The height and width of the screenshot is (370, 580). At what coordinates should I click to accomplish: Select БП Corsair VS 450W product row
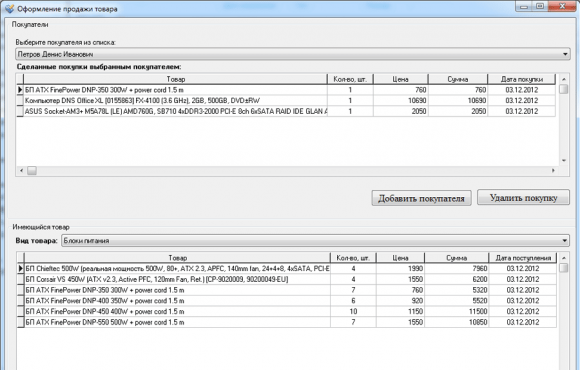click(287, 279)
